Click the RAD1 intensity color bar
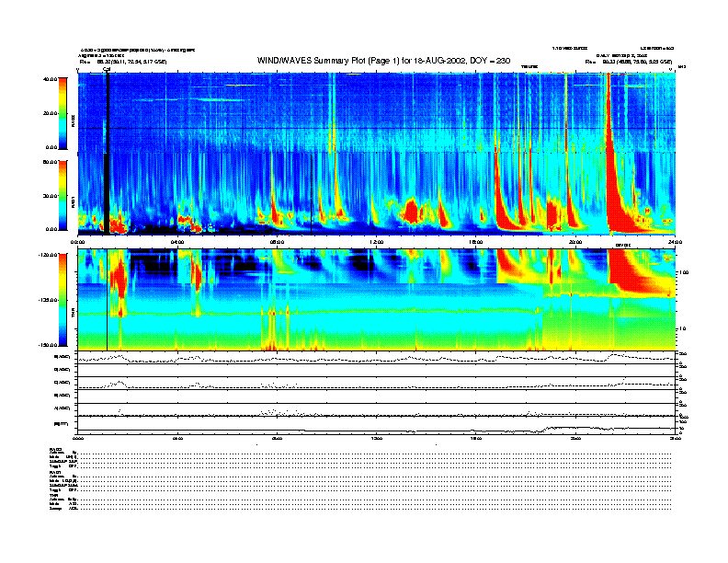The height and width of the screenshot is (563, 728). 63,195
